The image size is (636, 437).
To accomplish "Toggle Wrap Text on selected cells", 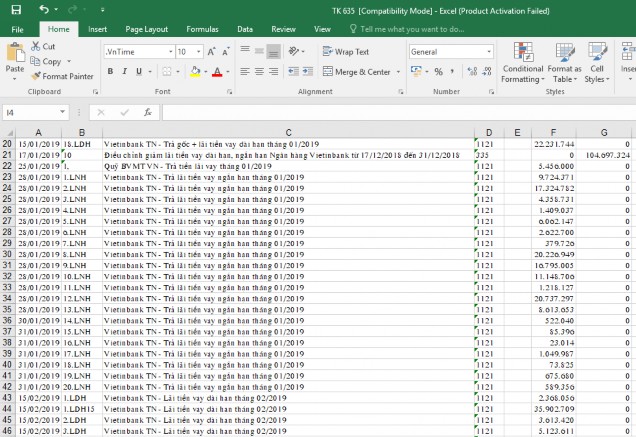I will click(345, 51).
